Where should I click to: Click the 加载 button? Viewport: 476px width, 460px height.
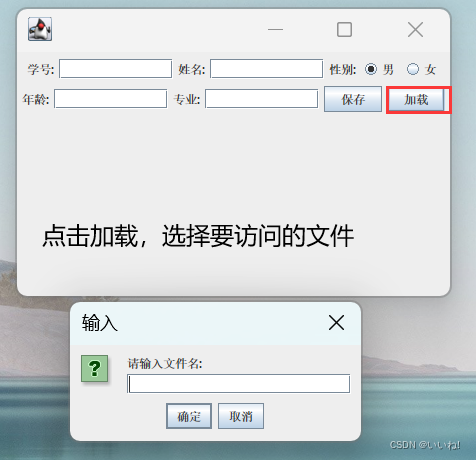(416, 99)
